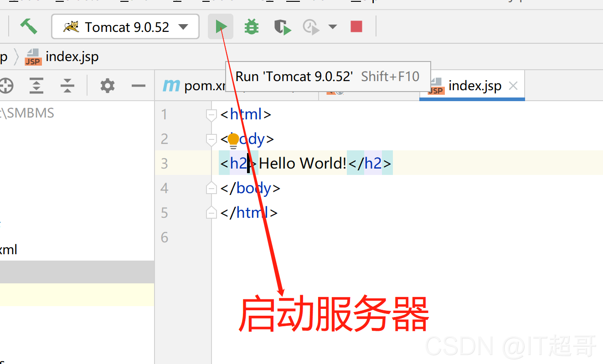The image size is (603, 364).
Task: Collapse the body tag fold marker on line 2
Action: (211, 139)
